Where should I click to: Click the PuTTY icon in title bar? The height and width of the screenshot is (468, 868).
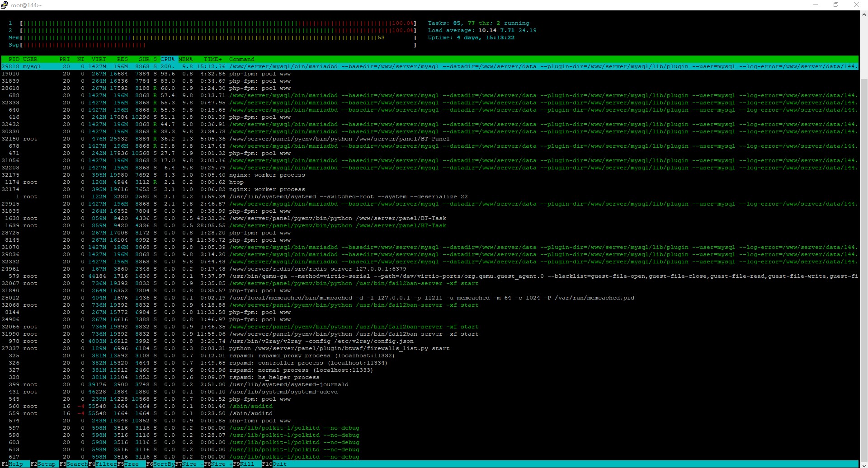[5, 5]
